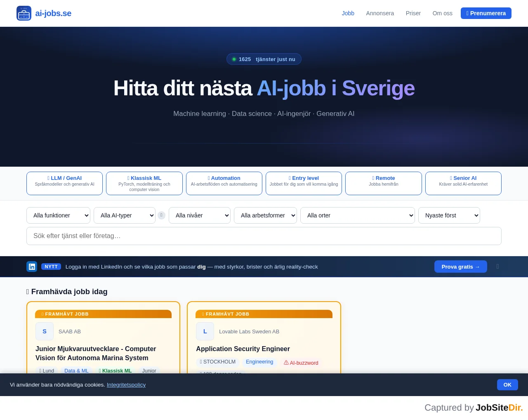Change sorting via Nyaste först dropdown
Viewport: 528px width, 420px height.
pyautogui.click(x=449, y=215)
